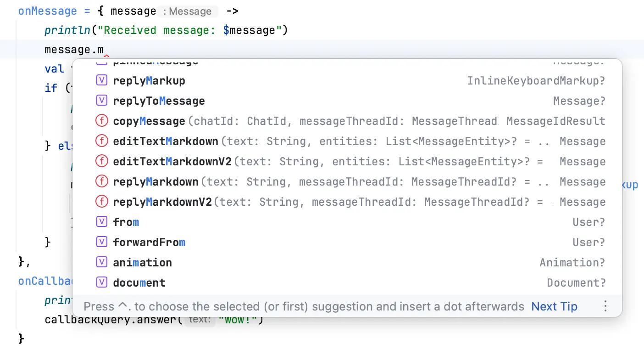Click the Message type hint after message parameter
This screenshot has width=644, height=350.
tap(188, 11)
